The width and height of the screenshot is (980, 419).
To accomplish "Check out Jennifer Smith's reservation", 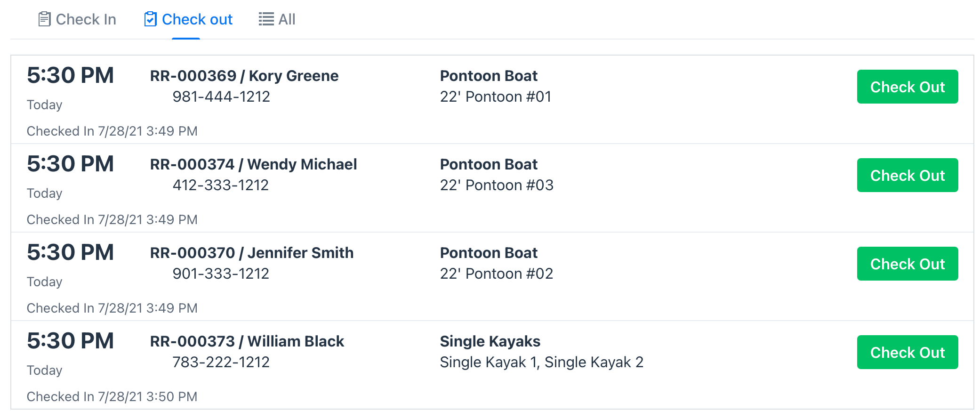I will [907, 264].
